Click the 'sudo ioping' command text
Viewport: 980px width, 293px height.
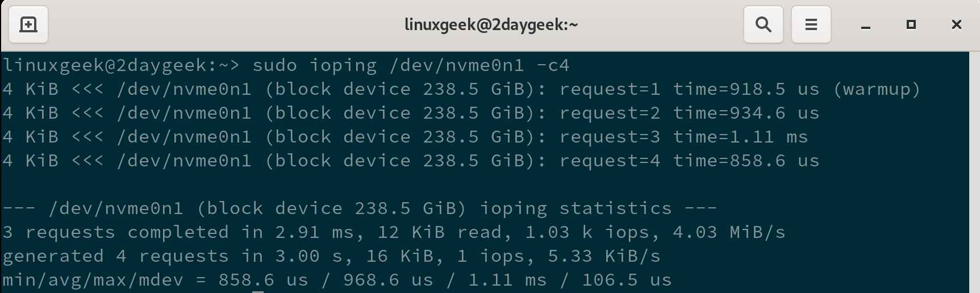click(314, 65)
